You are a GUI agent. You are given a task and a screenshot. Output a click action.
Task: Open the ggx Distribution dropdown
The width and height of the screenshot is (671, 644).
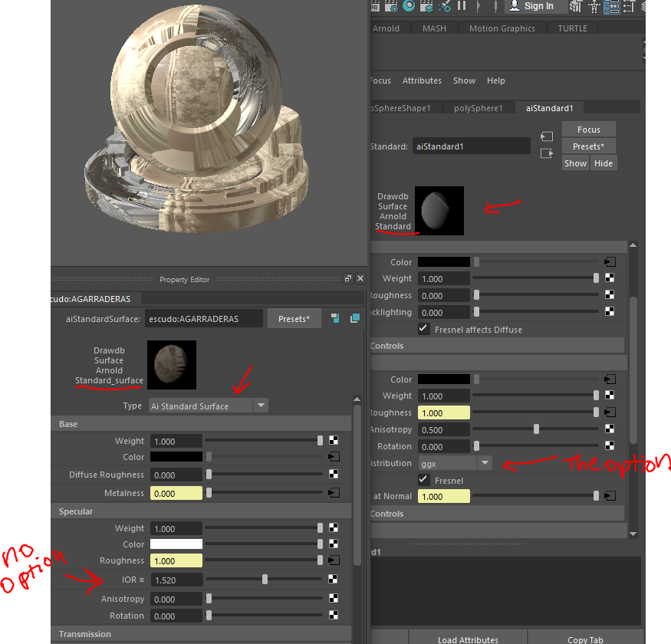coord(485,463)
